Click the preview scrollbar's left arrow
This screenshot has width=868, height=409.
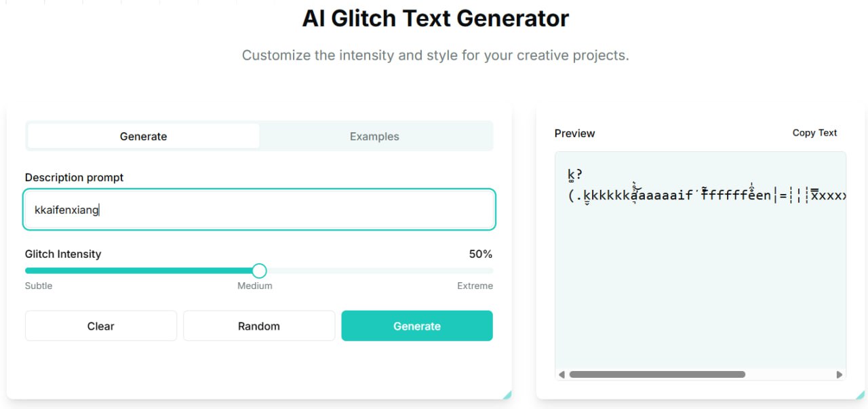click(x=561, y=374)
